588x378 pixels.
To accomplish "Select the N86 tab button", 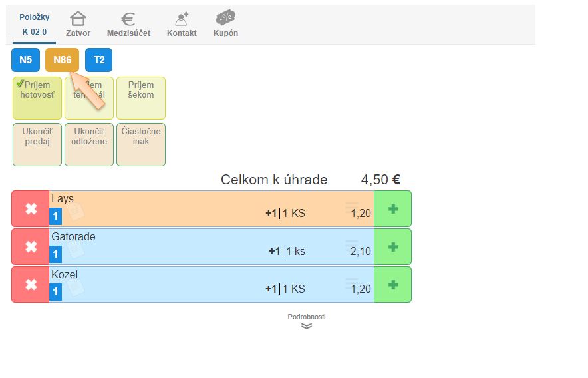I will (62, 60).
